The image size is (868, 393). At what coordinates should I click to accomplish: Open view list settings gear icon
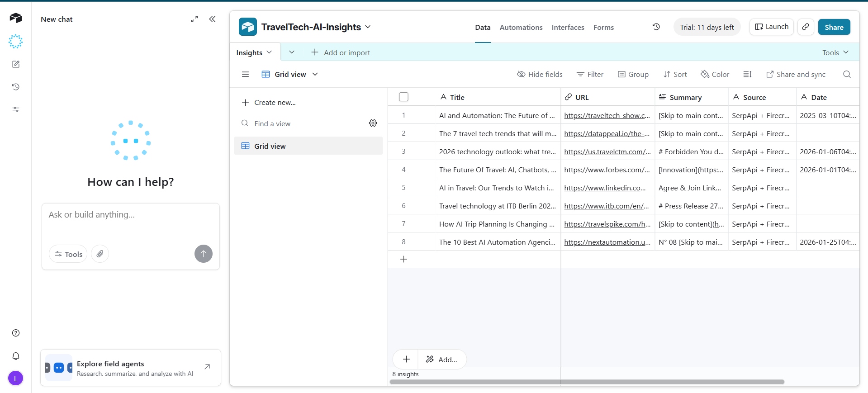[x=373, y=123]
